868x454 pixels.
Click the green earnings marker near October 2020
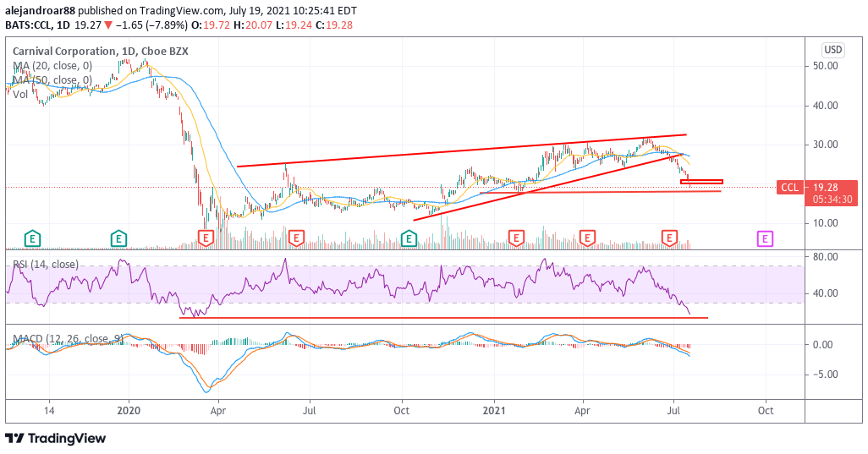click(409, 239)
